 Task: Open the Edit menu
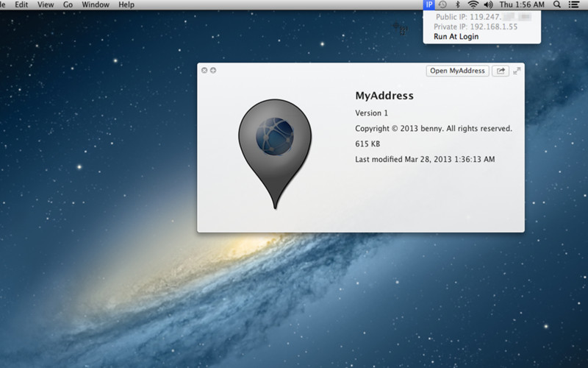coord(21,5)
